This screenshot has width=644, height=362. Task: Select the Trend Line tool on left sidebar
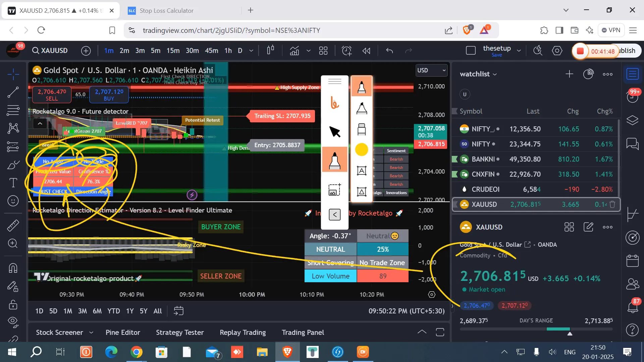[x=13, y=93]
